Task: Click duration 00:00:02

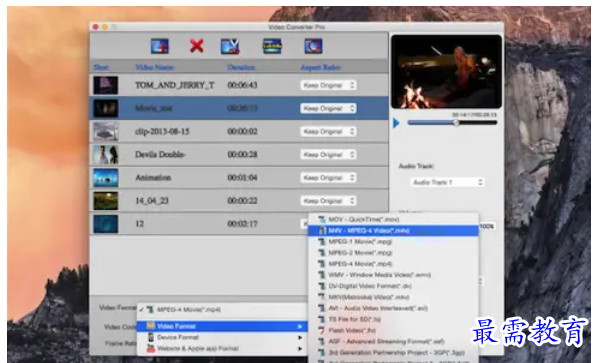Action: [x=242, y=131]
